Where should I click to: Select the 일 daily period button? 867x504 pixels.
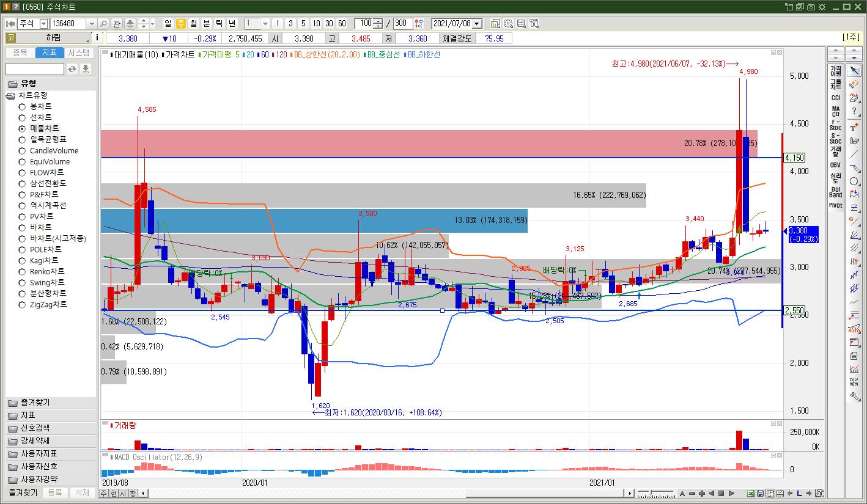[168, 24]
